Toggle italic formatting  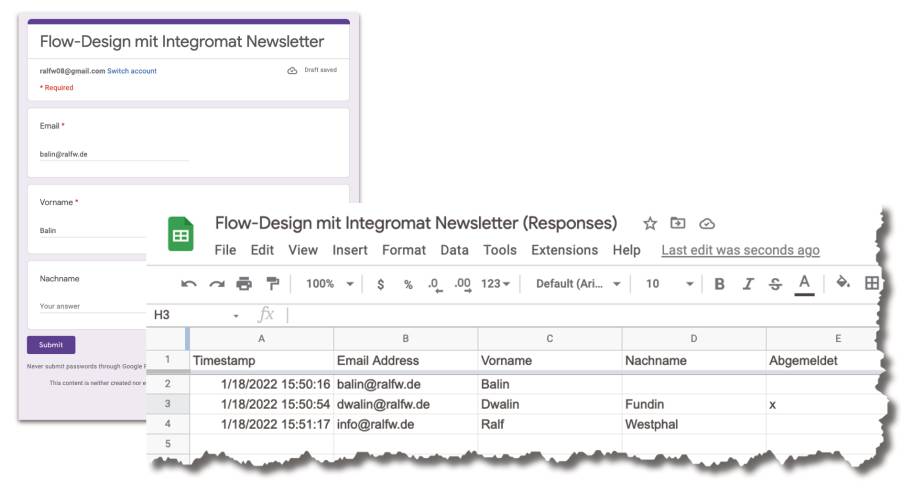coord(748,284)
